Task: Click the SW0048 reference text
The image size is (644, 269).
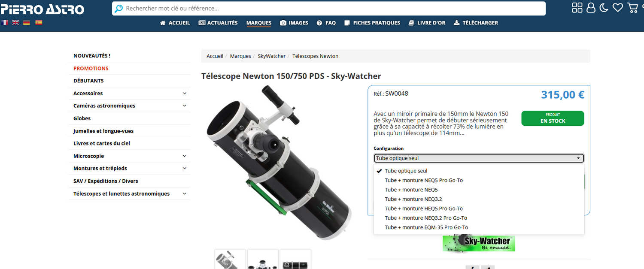Action: tap(396, 94)
